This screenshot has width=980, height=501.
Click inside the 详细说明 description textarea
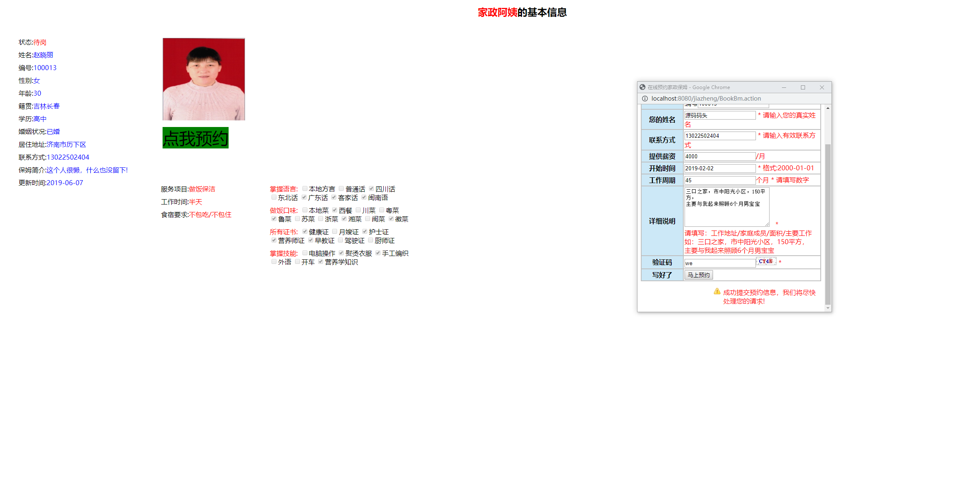click(x=726, y=206)
